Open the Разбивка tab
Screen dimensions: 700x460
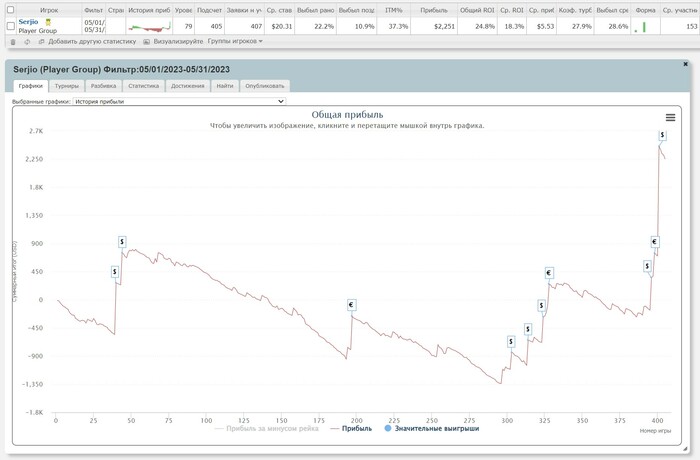tap(103, 86)
